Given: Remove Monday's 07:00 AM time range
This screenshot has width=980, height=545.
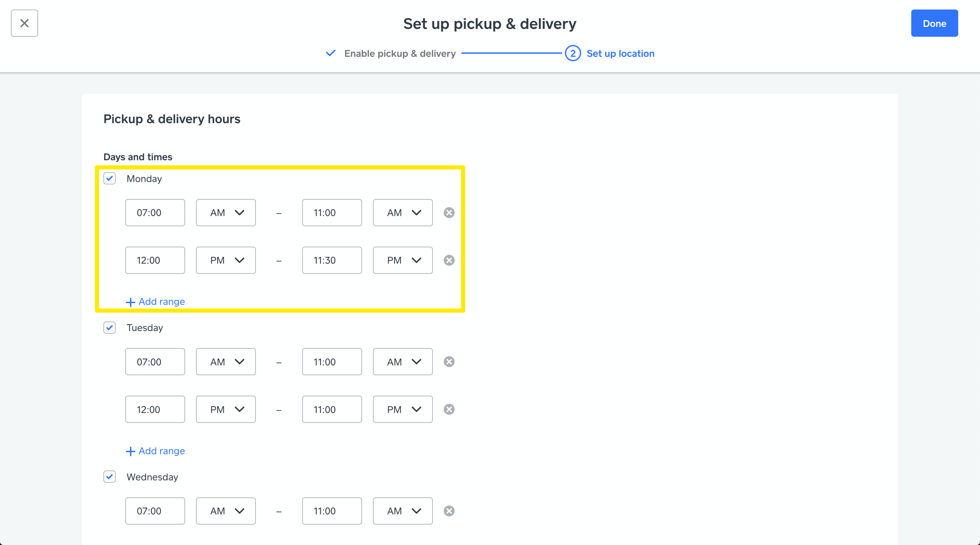Looking at the screenshot, I should [449, 213].
